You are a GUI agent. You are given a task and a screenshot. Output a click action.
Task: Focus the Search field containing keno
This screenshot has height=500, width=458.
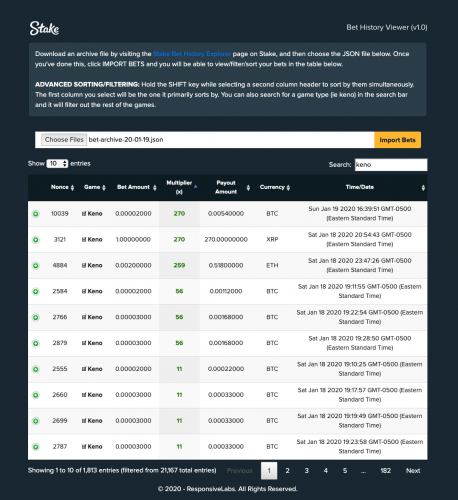(391, 165)
